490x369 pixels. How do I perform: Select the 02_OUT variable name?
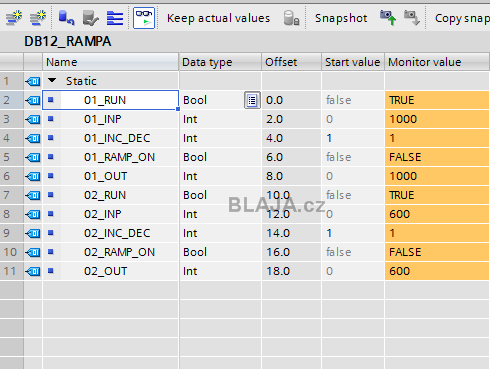click(x=105, y=271)
